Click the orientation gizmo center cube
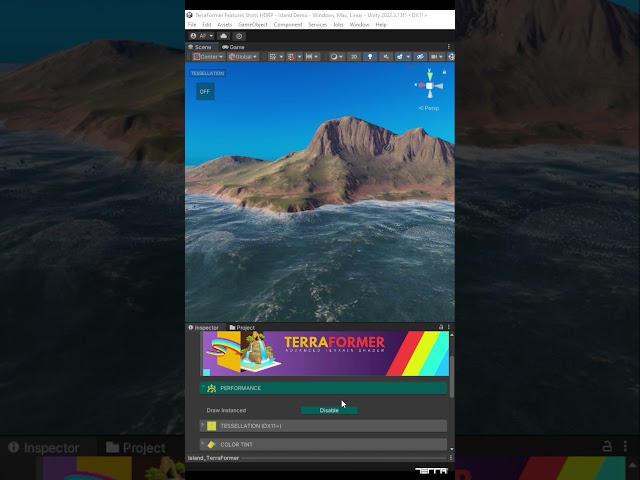 pyautogui.click(x=429, y=86)
